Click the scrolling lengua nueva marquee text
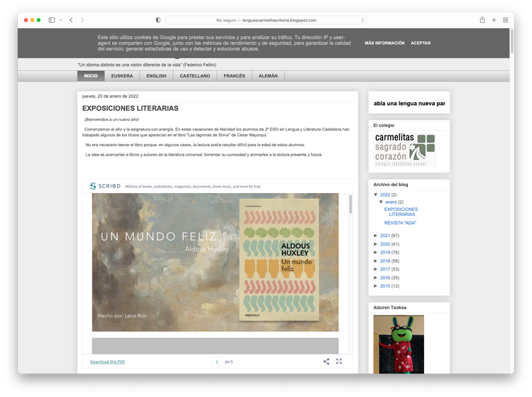Screen dimensions: 532x397 pos(409,104)
